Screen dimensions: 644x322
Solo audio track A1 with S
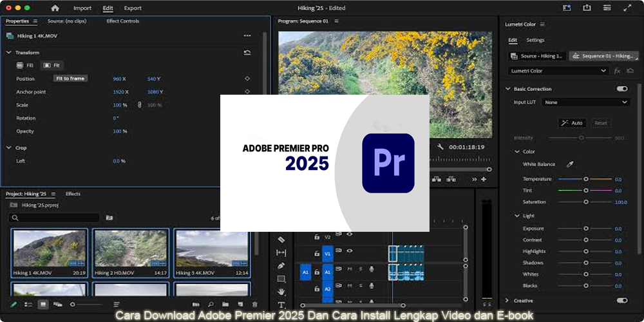(x=361, y=269)
